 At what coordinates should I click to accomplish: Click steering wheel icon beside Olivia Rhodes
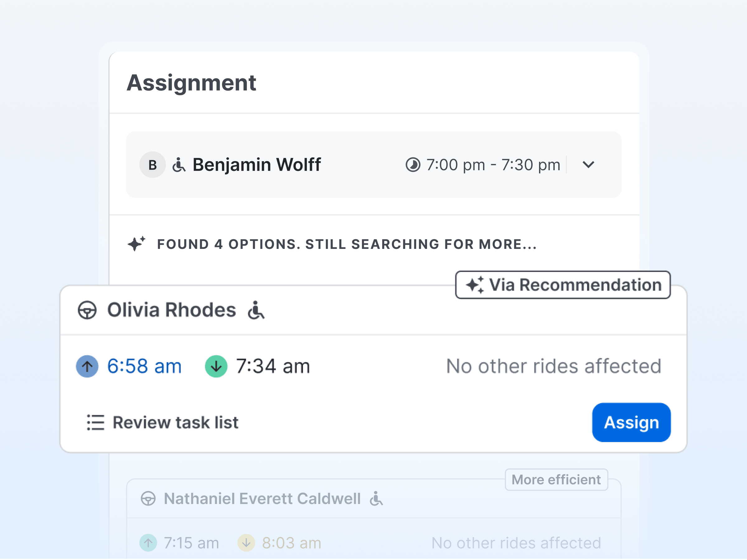[87, 310]
